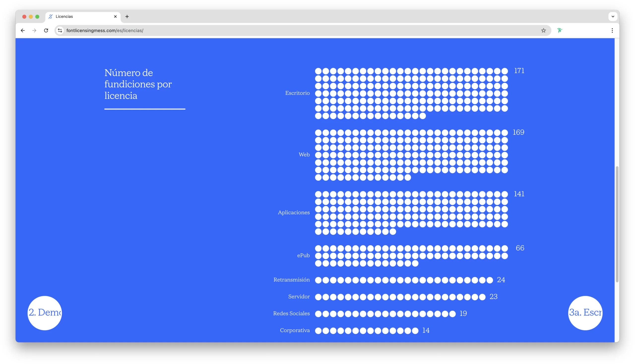Expand the tab search dropdown arrow
Screen dimensions: 635x364
click(x=613, y=17)
